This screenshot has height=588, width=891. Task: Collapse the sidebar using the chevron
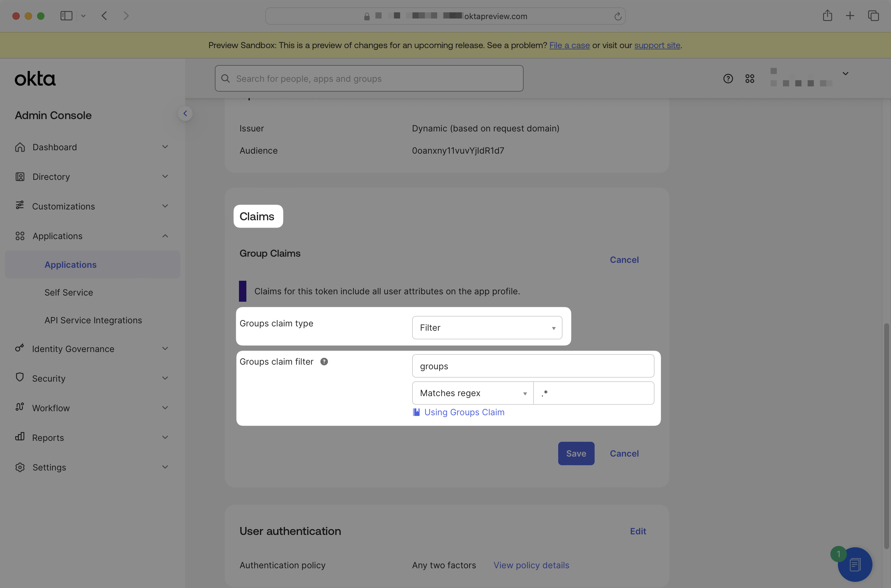click(185, 113)
